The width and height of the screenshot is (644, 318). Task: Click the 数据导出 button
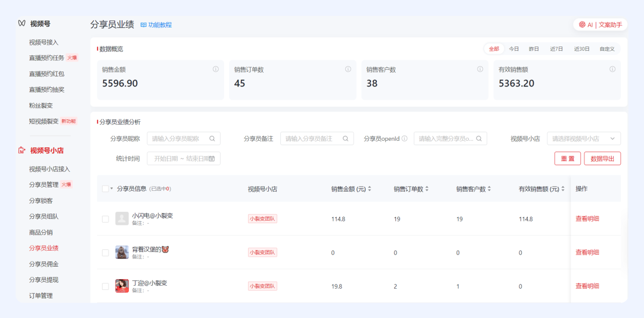click(x=602, y=159)
